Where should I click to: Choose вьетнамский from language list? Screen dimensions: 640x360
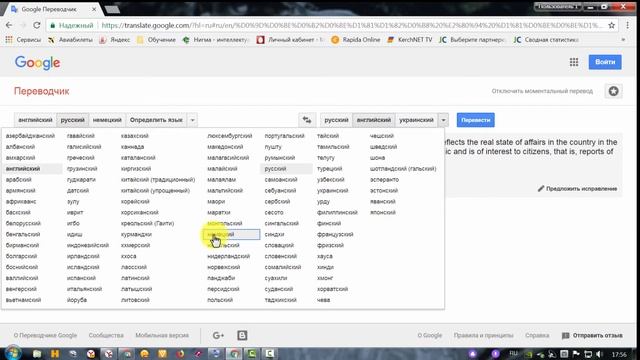coord(23,300)
